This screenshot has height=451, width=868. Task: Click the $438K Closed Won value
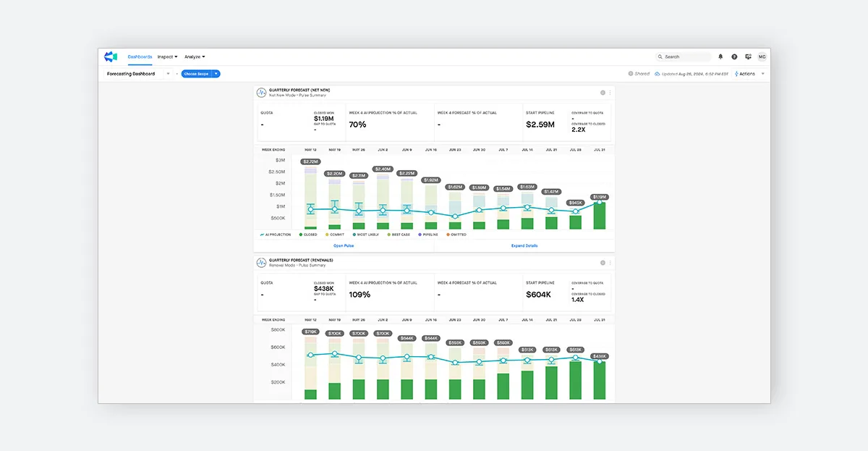[323, 289]
